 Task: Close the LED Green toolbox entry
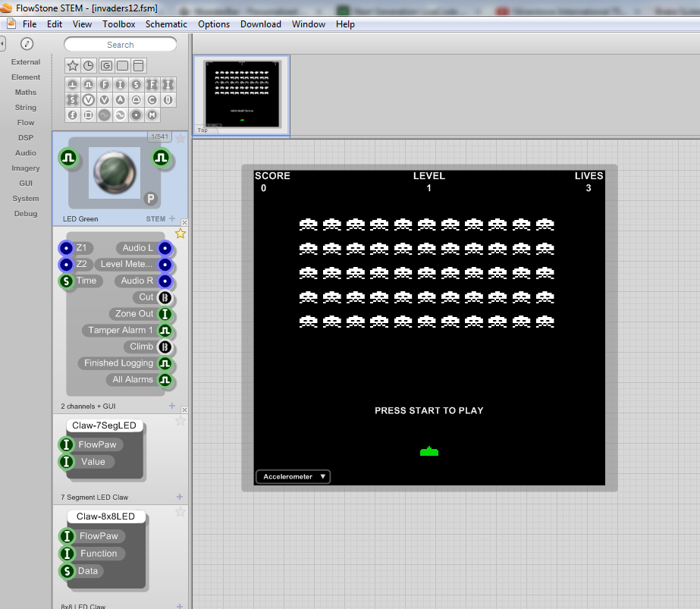pyautogui.click(x=184, y=222)
